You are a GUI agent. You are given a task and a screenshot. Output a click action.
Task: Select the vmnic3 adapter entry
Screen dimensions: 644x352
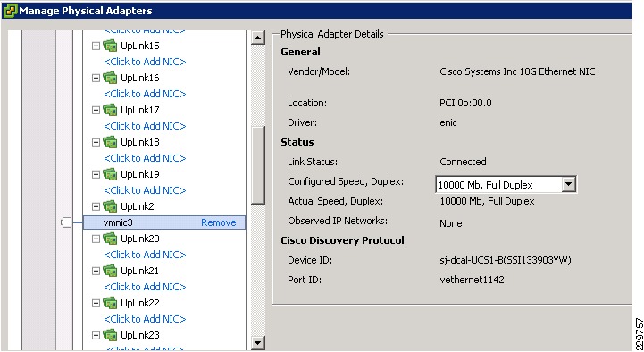click(164, 222)
